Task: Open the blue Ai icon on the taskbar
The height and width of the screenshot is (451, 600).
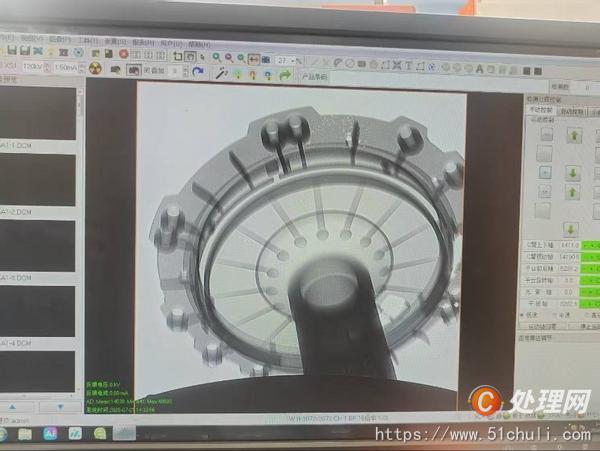Action: pyautogui.click(x=50, y=433)
